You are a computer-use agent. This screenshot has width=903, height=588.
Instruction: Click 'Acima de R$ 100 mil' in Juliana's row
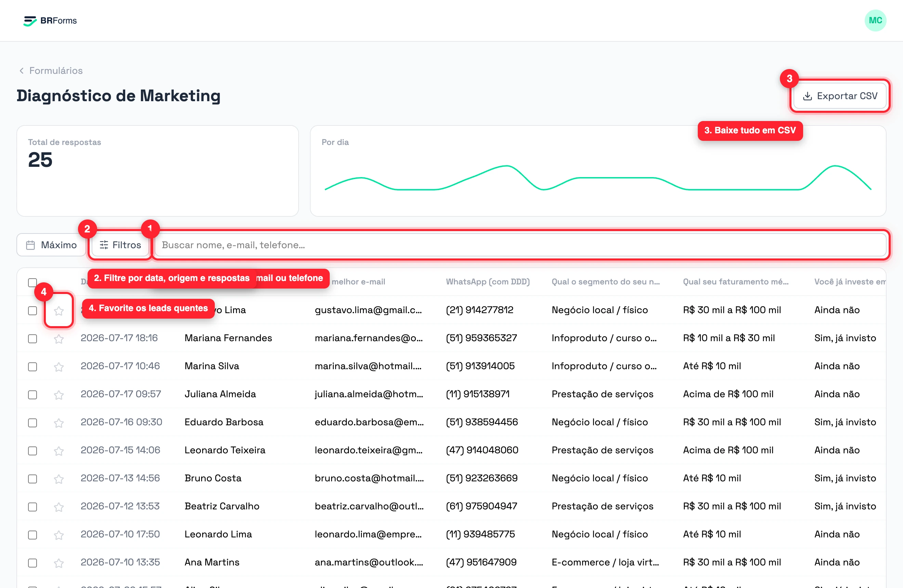pos(728,394)
